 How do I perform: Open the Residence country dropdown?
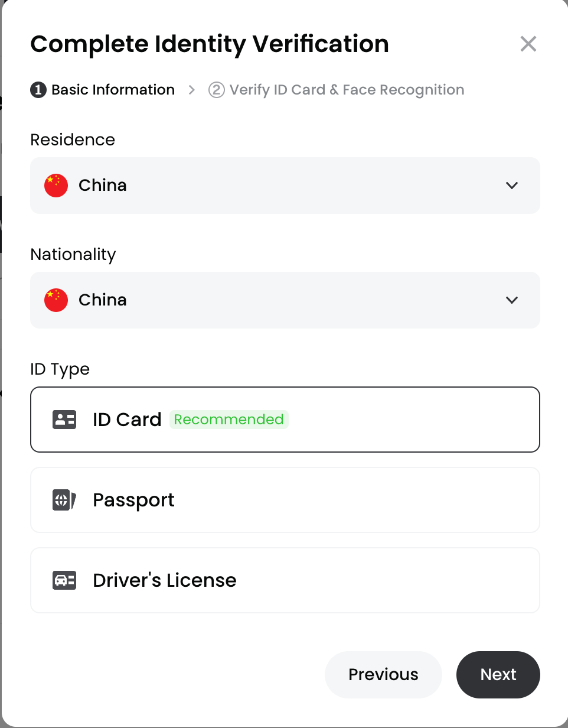coord(285,186)
